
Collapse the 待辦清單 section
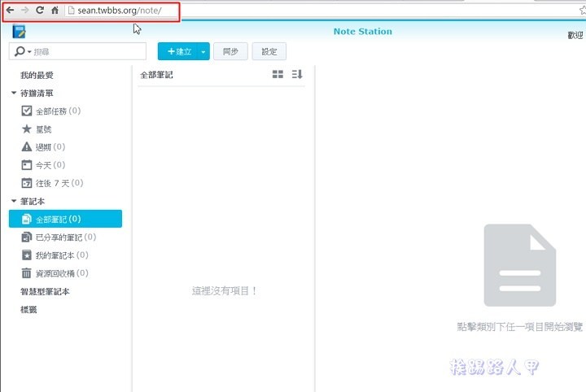(x=14, y=93)
